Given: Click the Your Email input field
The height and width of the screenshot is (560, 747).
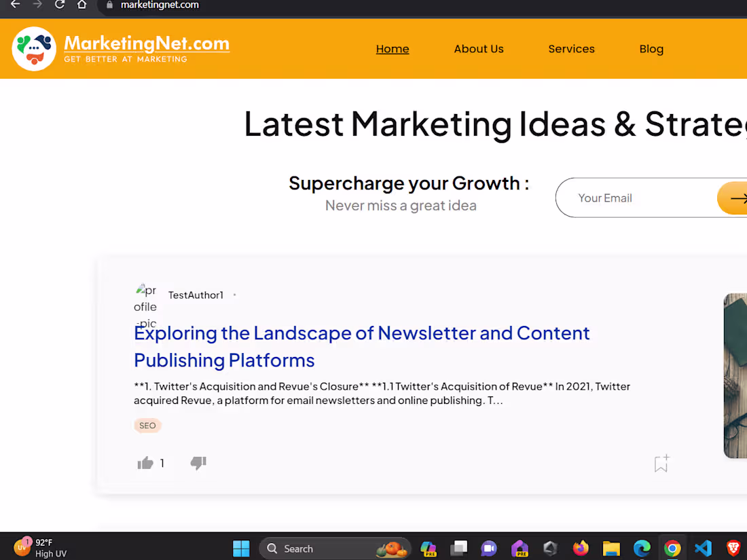Looking at the screenshot, I should point(632,198).
